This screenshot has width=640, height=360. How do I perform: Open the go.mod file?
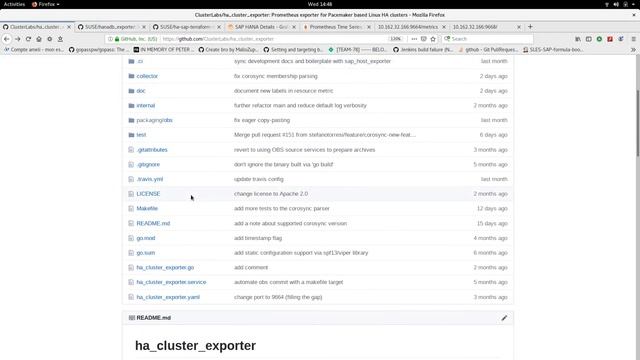[x=146, y=238]
